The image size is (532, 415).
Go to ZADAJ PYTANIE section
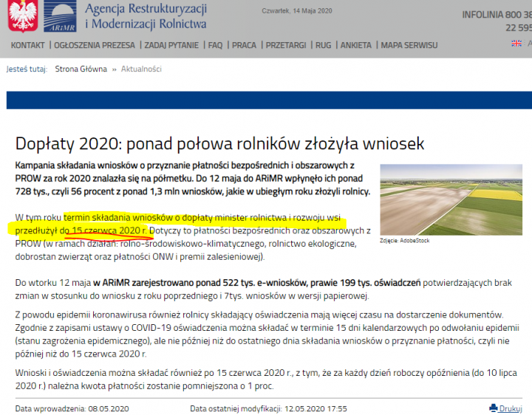(x=172, y=45)
